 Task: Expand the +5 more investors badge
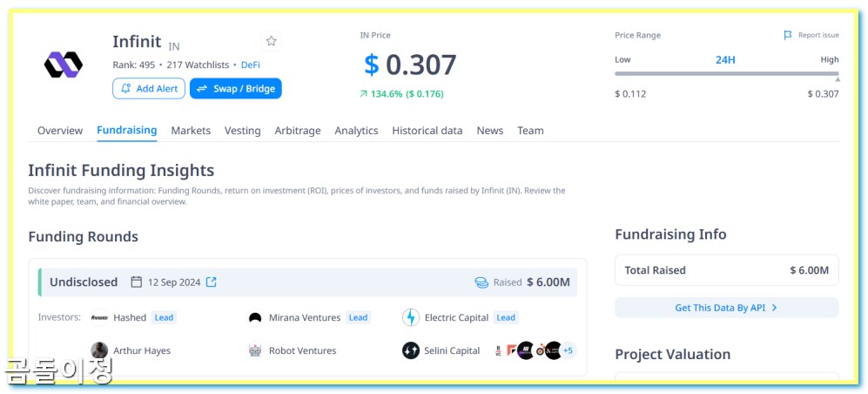(568, 350)
